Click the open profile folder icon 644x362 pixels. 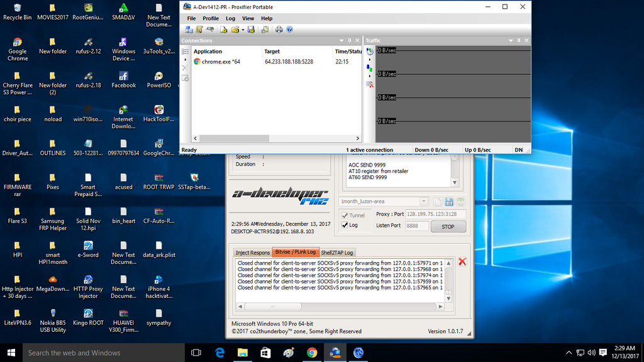pyautogui.click(x=235, y=30)
